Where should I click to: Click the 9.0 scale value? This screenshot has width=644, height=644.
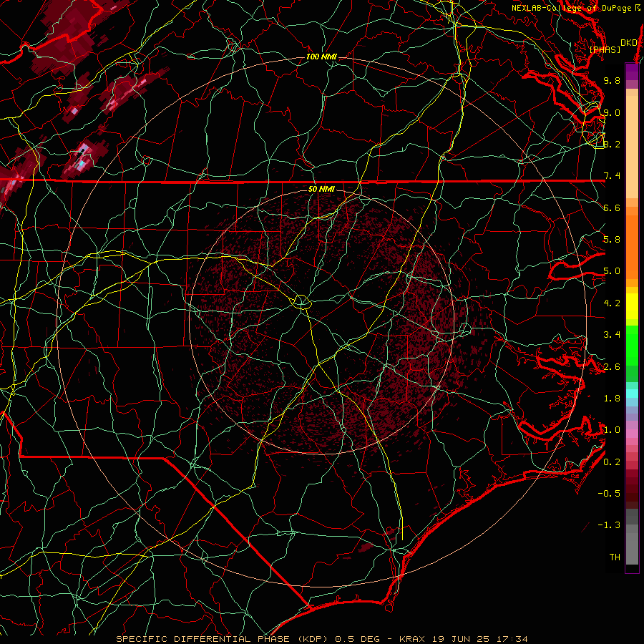click(x=612, y=112)
